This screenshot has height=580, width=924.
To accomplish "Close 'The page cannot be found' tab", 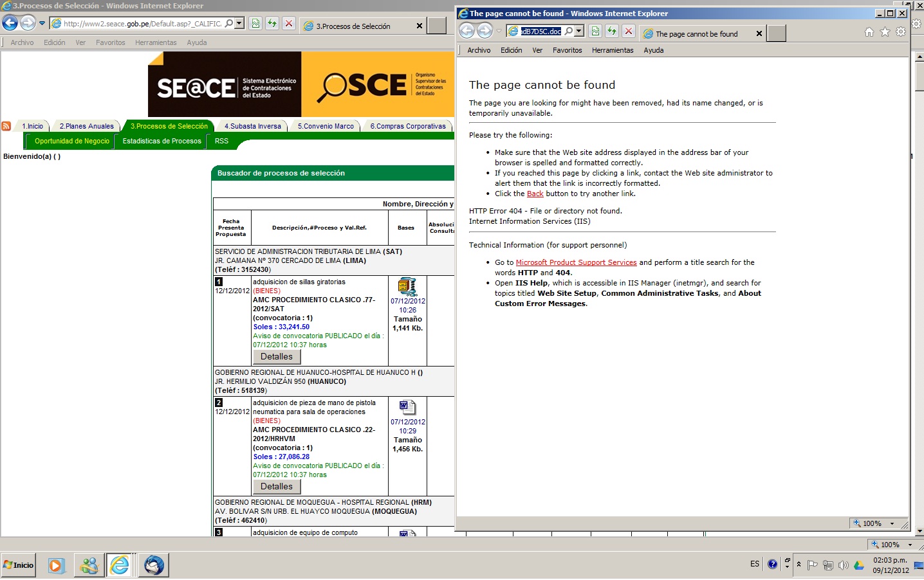I will pos(759,33).
